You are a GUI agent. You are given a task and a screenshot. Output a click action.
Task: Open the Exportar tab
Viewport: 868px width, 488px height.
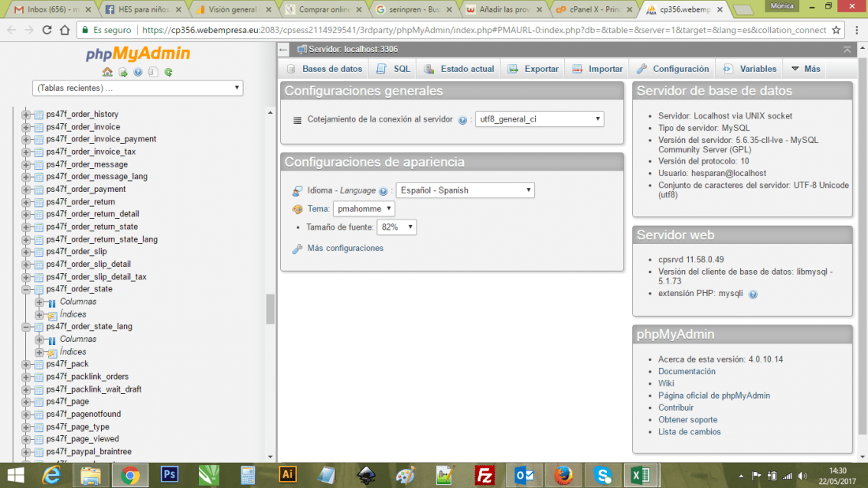coord(533,69)
